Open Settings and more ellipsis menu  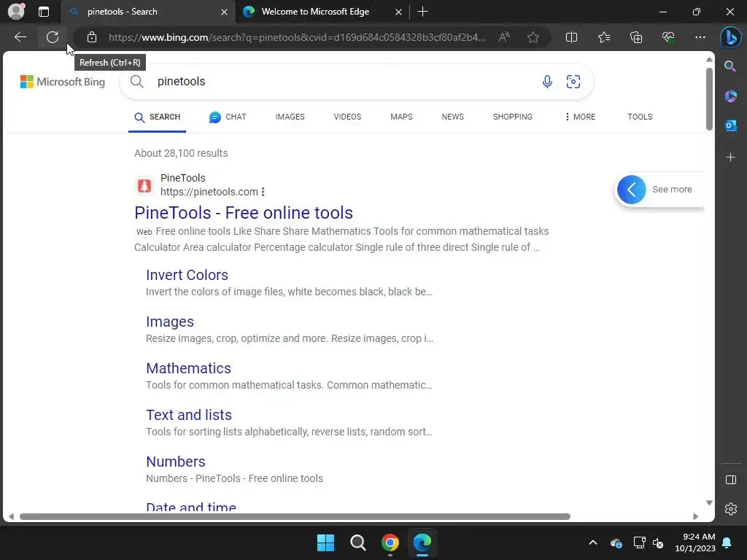pyautogui.click(x=700, y=37)
